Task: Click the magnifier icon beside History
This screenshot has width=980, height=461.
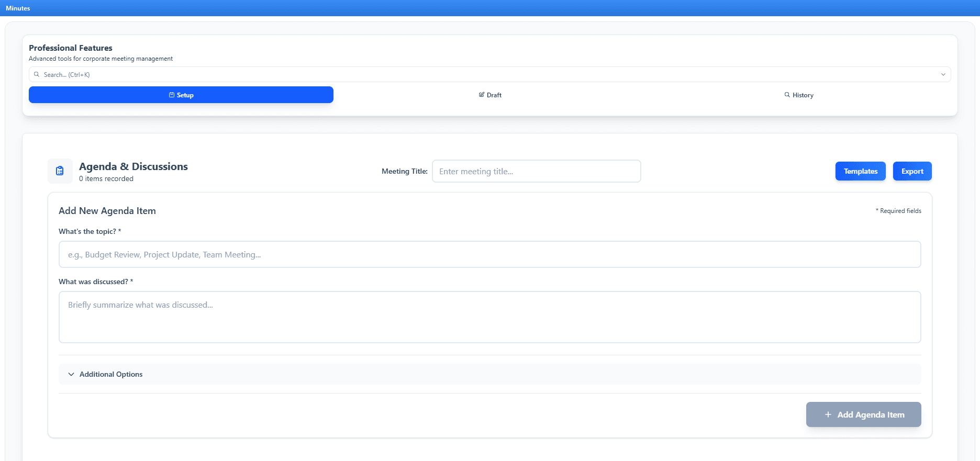Action: tap(787, 95)
